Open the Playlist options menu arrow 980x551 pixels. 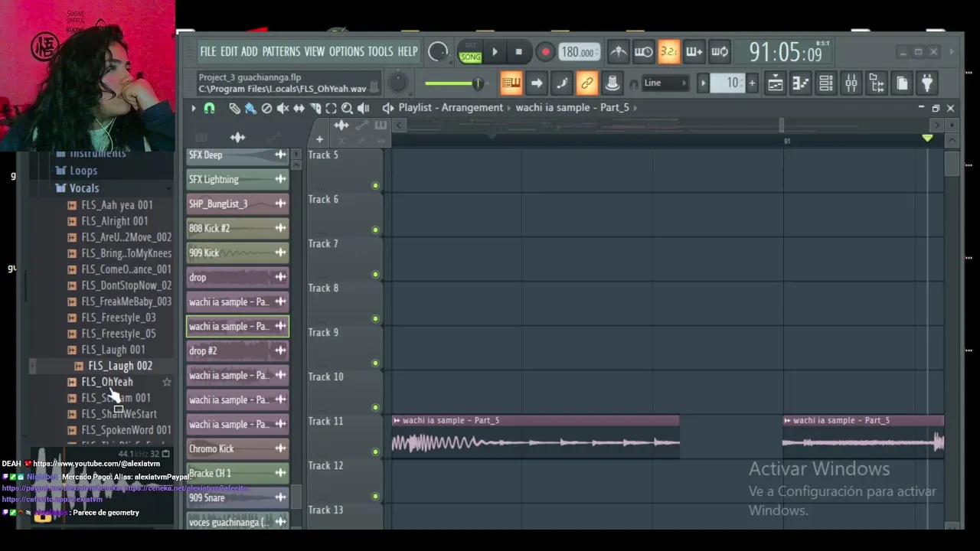pyautogui.click(x=194, y=108)
